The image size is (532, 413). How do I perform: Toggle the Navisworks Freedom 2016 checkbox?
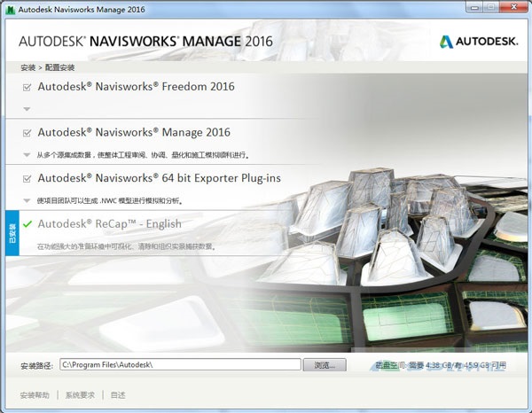pos(27,88)
